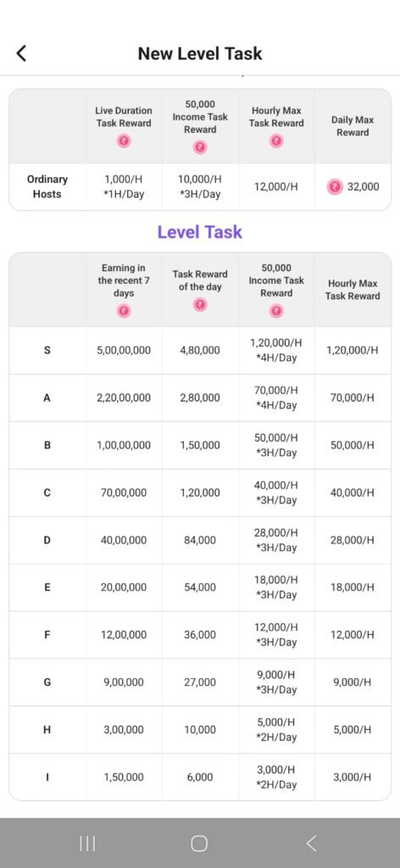Tap coin icon under Earning in recent 7 days
This screenshot has width=400, height=868.
pyautogui.click(x=124, y=311)
